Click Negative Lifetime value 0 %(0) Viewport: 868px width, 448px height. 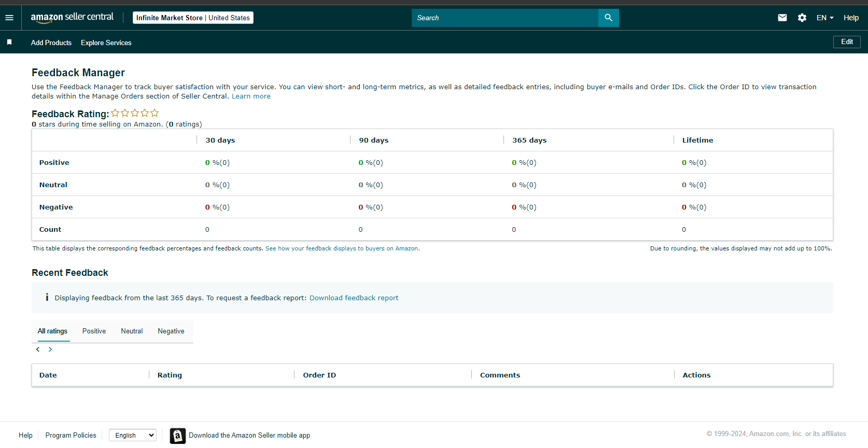694,207
